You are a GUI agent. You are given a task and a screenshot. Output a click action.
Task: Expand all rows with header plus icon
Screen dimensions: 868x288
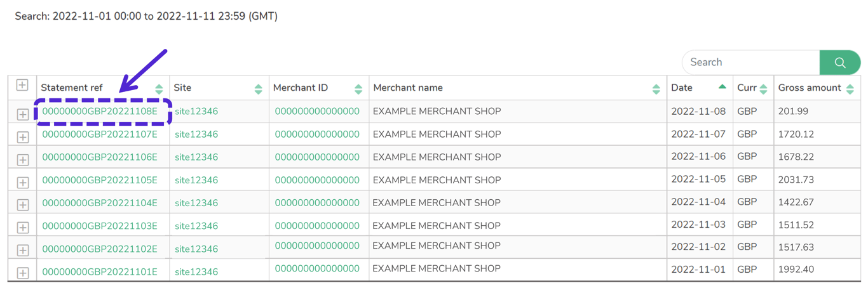[22, 85]
